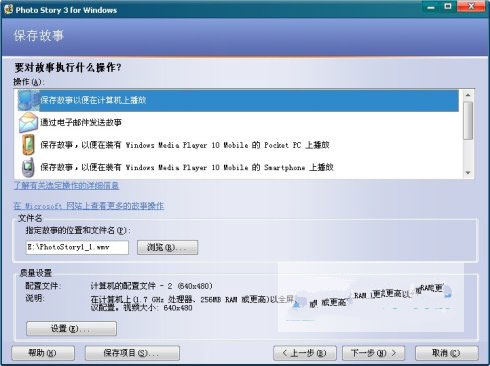Image resolution: width=490 pixels, height=366 pixels.
Task: Click the Pocket PC device icon
Action: click(x=28, y=145)
